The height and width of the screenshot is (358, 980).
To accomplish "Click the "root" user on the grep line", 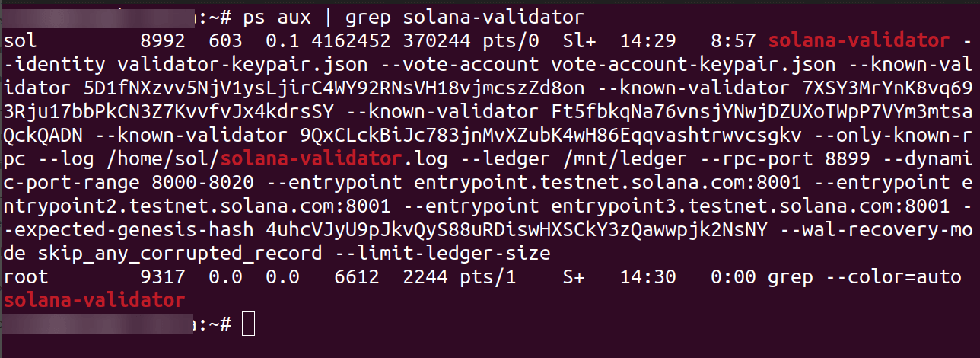I will click(x=25, y=278).
